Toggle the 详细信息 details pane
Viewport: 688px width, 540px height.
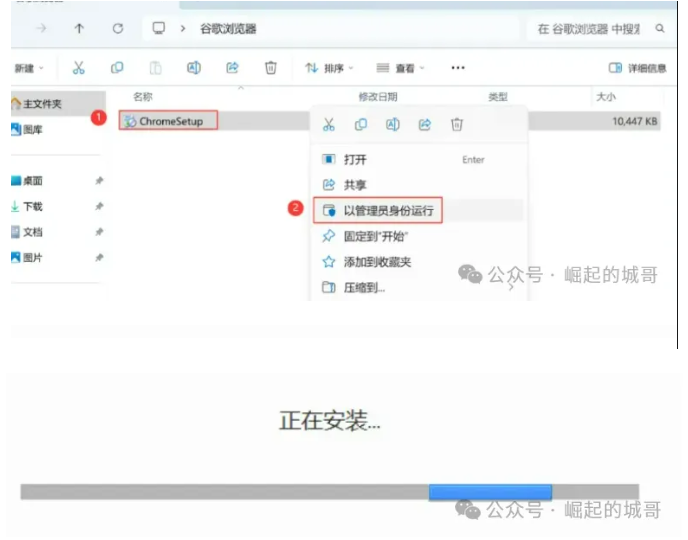click(638, 68)
